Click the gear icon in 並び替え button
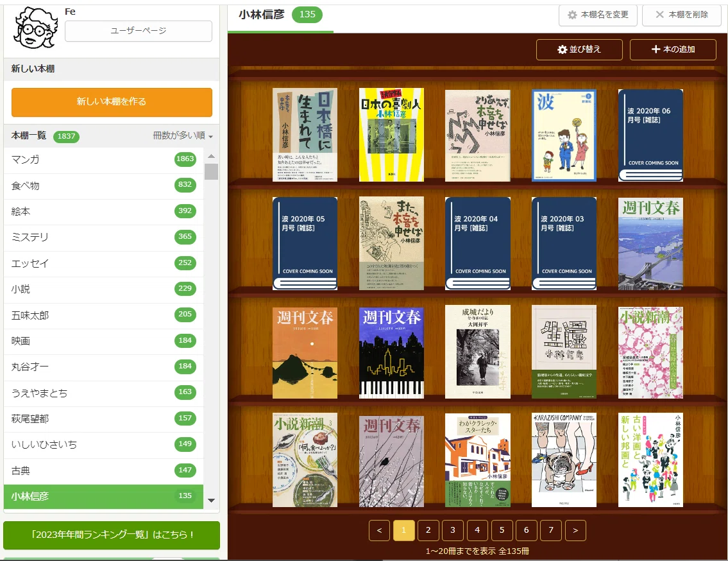This screenshot has height=561, width=728. point(563,49)
